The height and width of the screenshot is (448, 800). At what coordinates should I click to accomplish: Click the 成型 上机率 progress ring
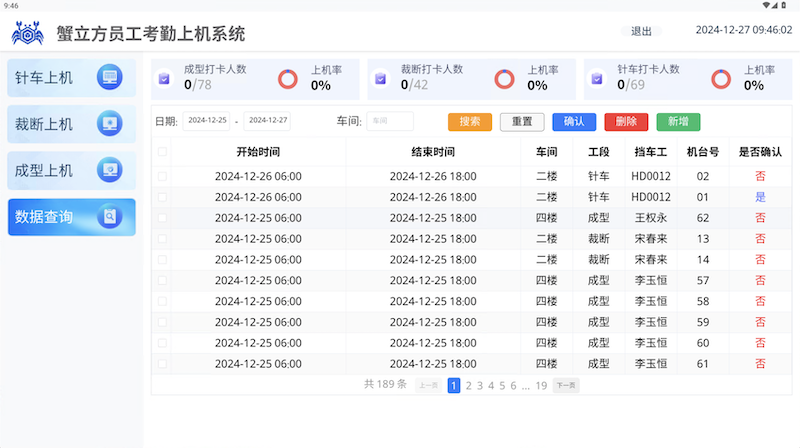(288, 79)
